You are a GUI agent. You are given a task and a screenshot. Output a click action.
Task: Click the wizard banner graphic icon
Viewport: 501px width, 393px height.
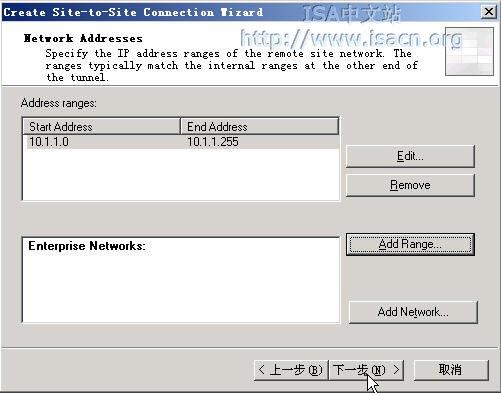click(469, 52)
